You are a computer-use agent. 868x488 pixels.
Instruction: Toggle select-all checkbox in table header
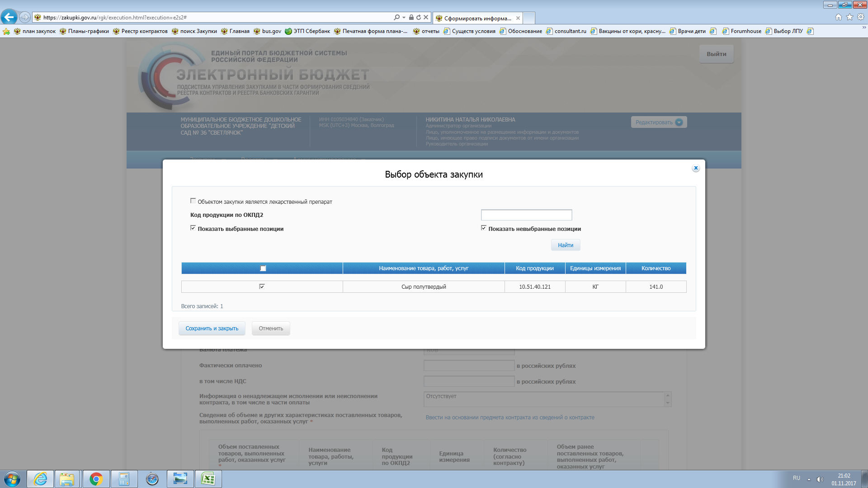(263, 268)
